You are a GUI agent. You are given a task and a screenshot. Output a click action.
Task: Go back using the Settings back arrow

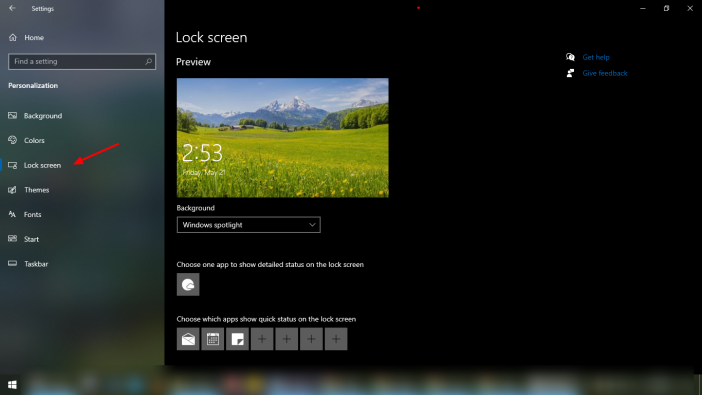tap(12, 8)
